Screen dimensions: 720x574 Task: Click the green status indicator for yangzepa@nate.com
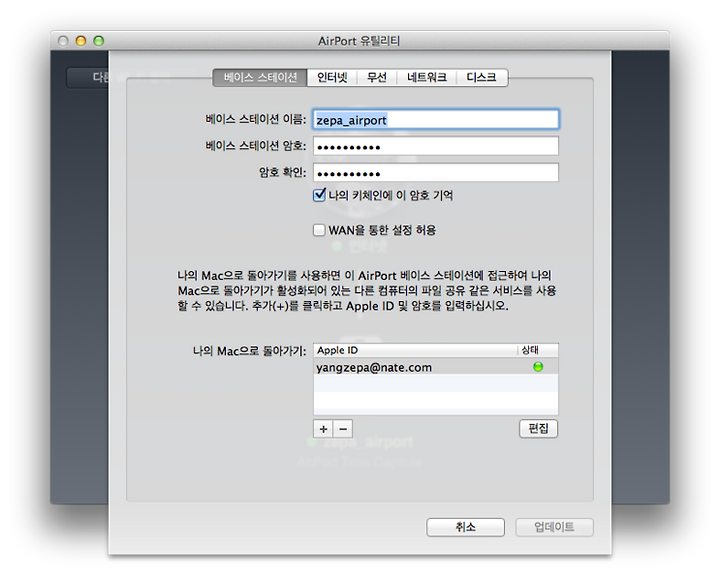pos(538,367)
